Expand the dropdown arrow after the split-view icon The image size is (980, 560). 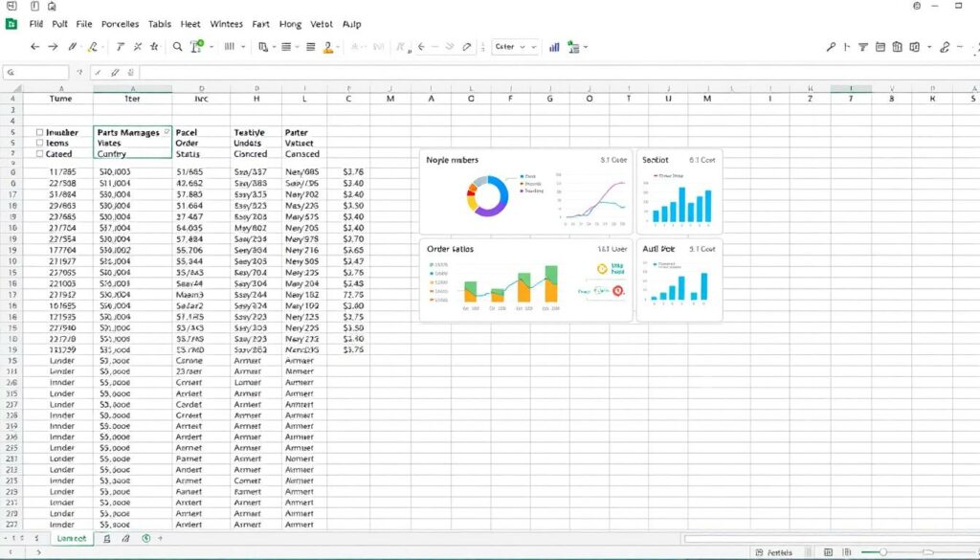click(929, 47)
